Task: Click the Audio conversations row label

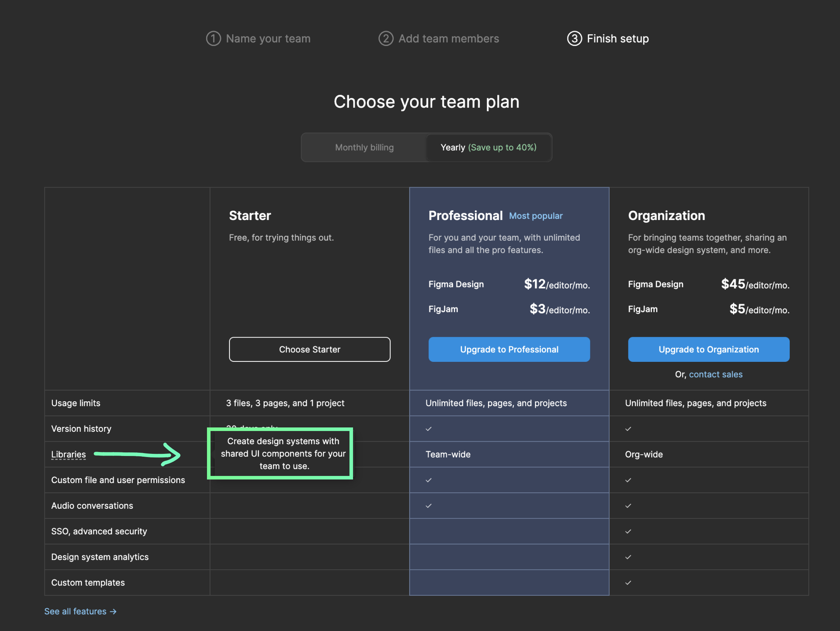Action: pos(92,505)
